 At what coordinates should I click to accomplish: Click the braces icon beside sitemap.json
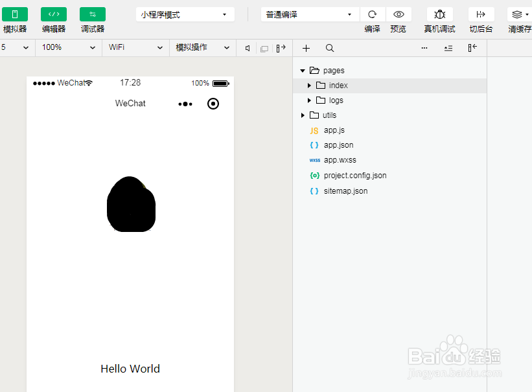(314, 191)
